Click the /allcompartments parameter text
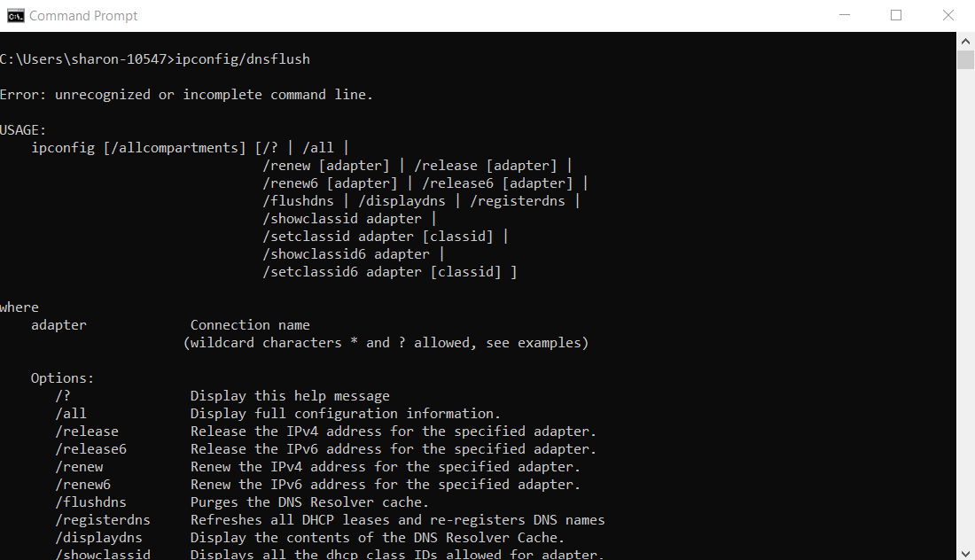 (175, 148)
